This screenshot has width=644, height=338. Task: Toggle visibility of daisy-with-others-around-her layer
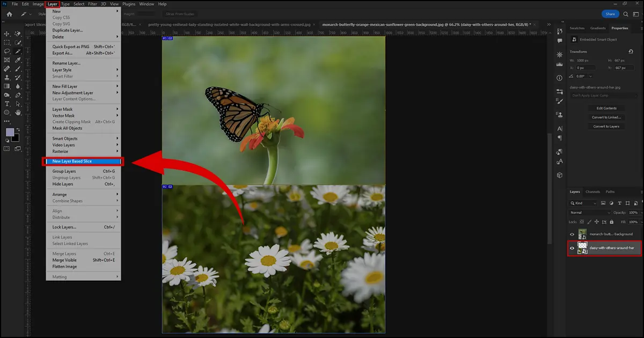572,248
